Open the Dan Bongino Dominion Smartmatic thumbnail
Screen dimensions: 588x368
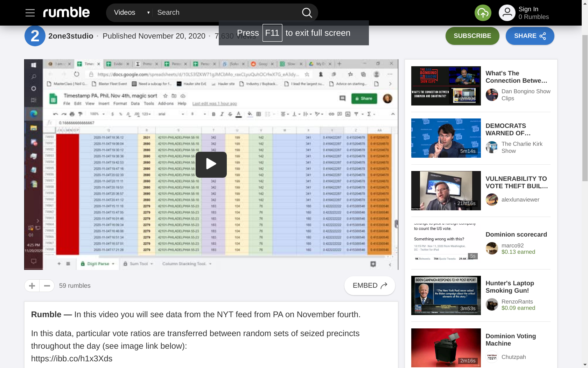coord(446,86)
